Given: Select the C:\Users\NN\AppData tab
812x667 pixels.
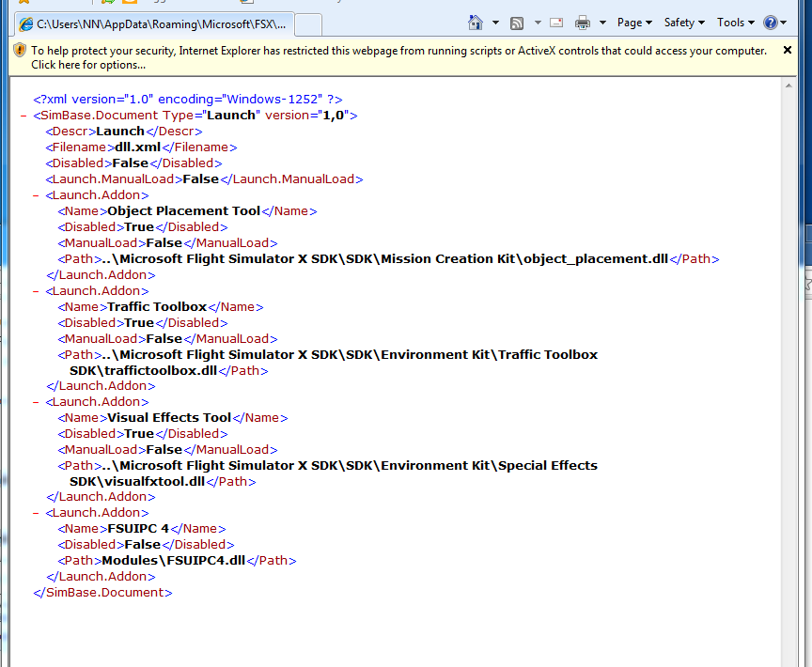Looking at the screenshot, I should click(155, 24).
